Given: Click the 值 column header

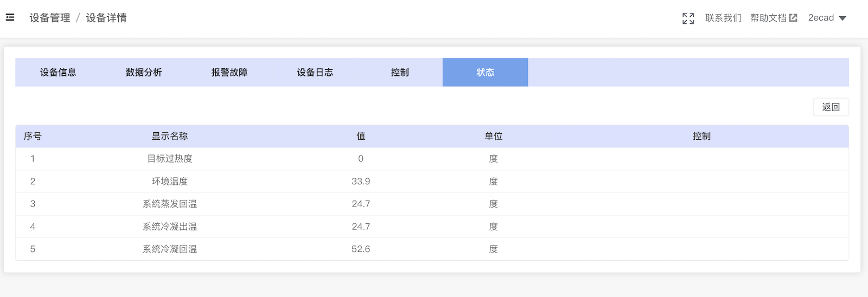Looking at the screenshot, I should coord(361,136).
